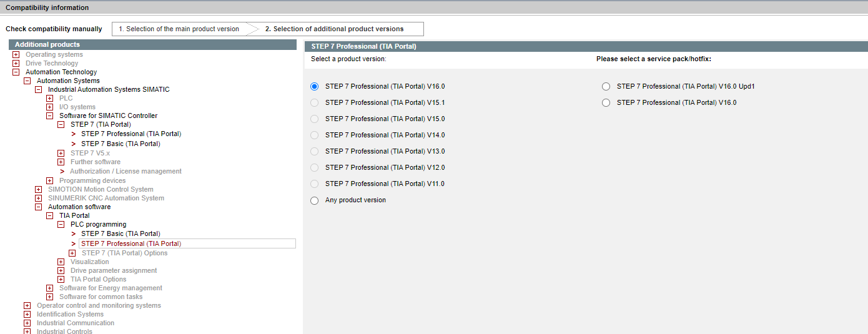Expand STEP 7 (TIA Portal) Options node
The height and width of the screenshot is (334, 868).
coord(72,253)
